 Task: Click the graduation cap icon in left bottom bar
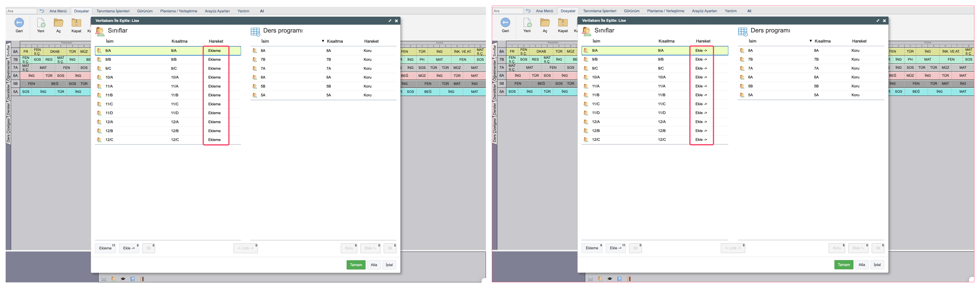(x=123, y=279)
